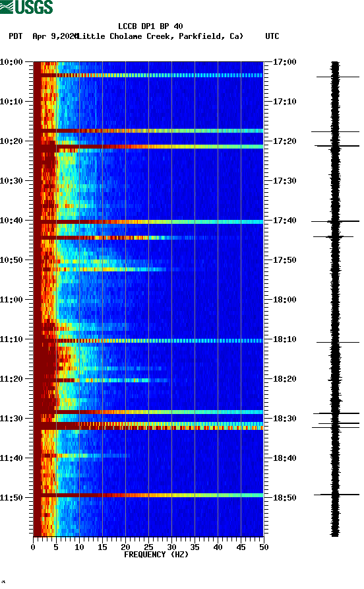This screenshot has height=589, width=364.
Task: Click the 15 Hz frequency tick label
Action: [102, 547]
